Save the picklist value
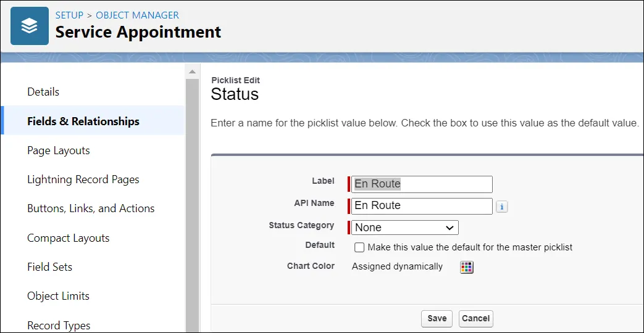 pyautogui.click(x=437, y=318)
